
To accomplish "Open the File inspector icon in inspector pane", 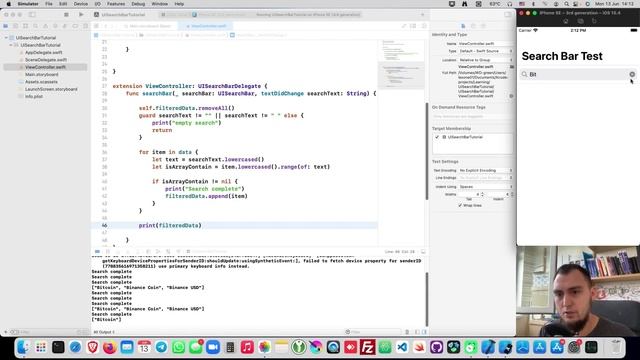I will (463, 26).
